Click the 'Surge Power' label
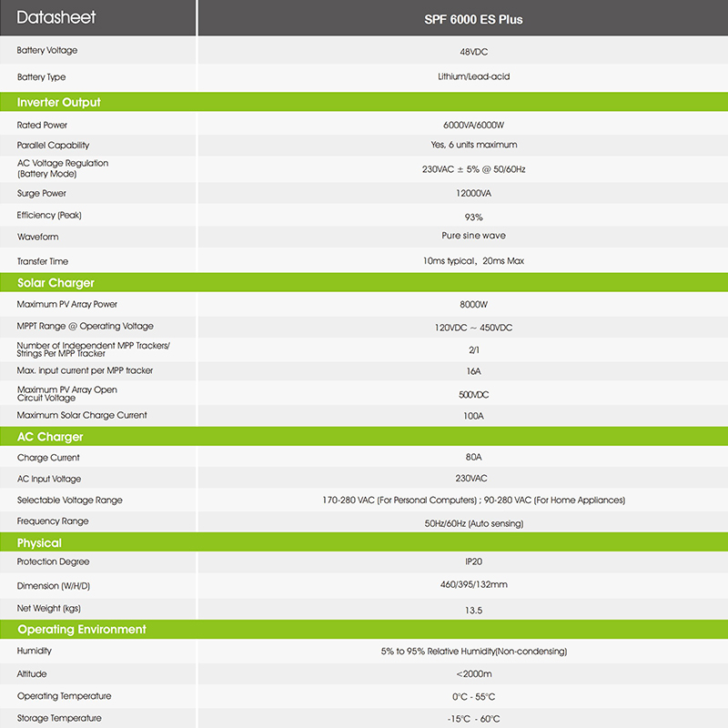The height and width of the screenshot is (728, 728). [41, 193]
